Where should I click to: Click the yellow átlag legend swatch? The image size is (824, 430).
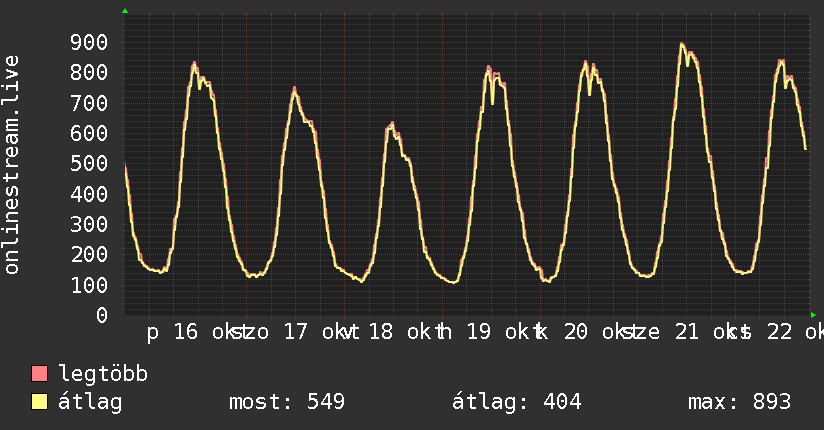(x=39, y=402)
